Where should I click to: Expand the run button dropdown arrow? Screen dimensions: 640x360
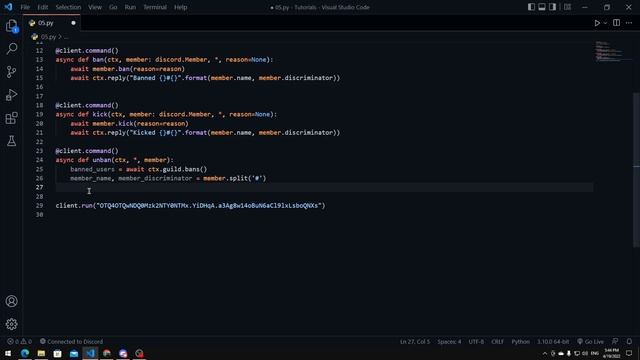(x=605, y=23)
